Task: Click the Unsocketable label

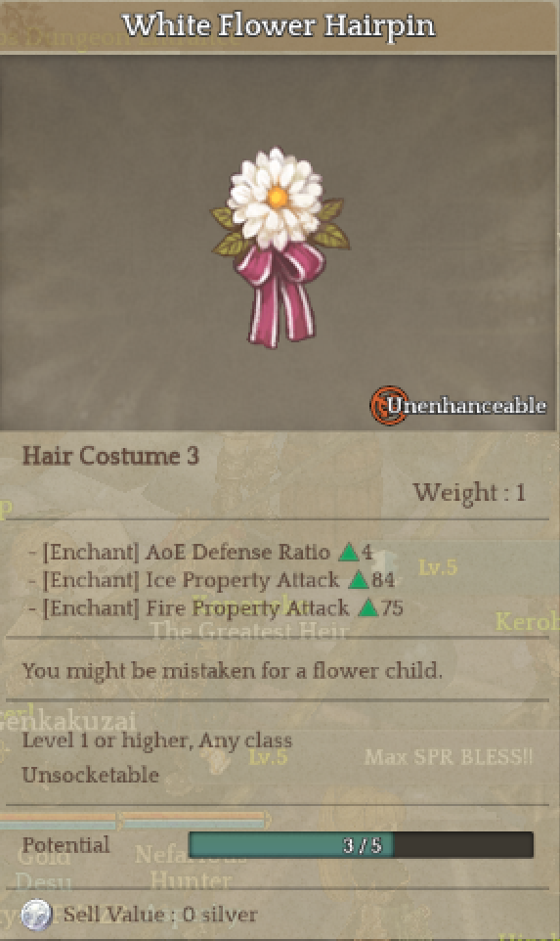Action: 91,775
